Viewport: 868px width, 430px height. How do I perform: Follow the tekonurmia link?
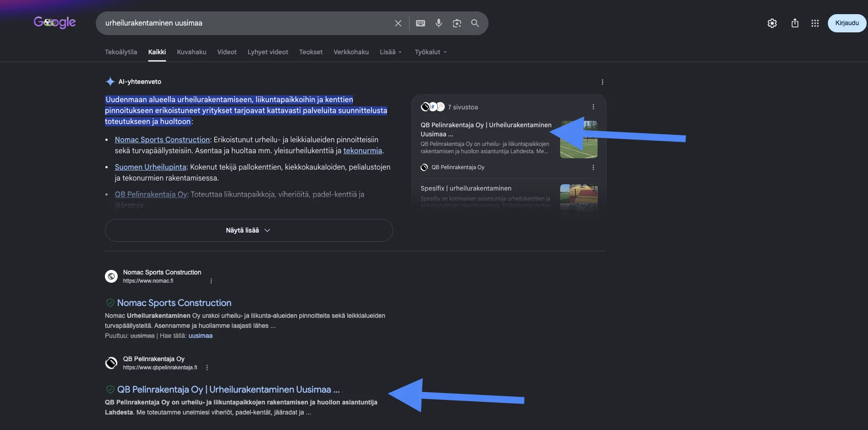click(363, 150)
